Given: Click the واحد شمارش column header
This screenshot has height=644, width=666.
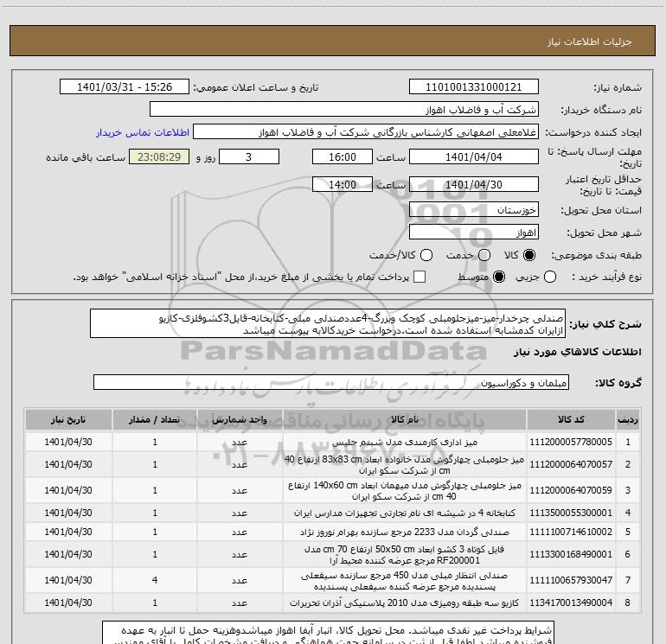Looking at the screenshot, I should (240, 419).
